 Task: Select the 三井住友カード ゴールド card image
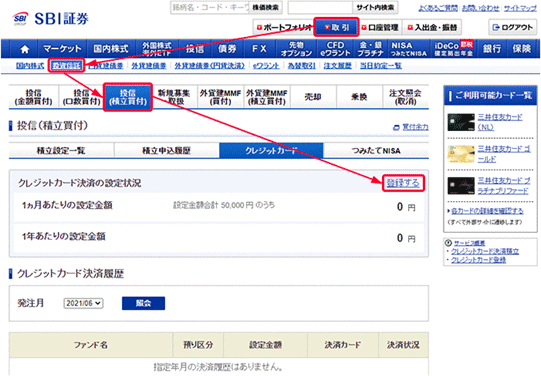tap(461, 154)
